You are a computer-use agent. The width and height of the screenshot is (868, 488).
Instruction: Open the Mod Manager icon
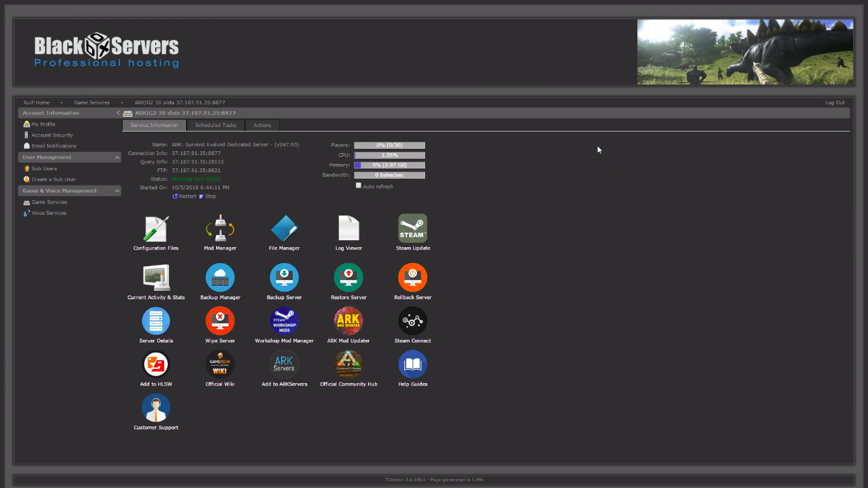pyautogui.click(x=220, y=229)
